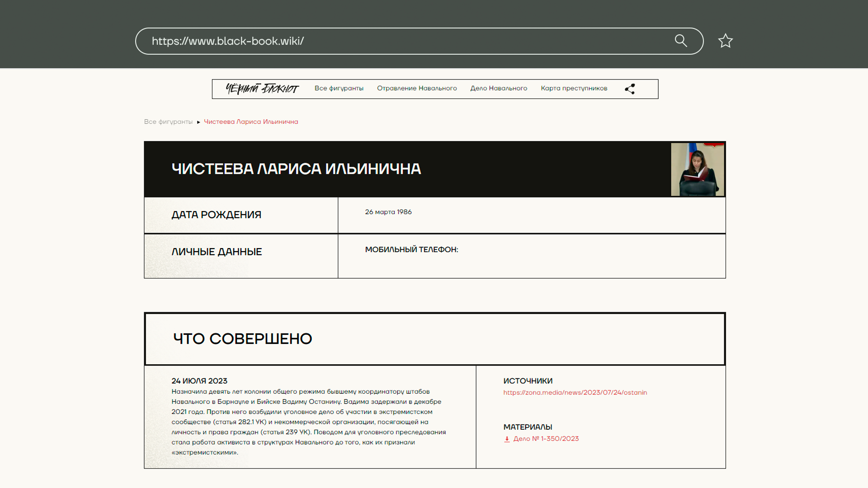The height and width of the screenshot is (488, 868).
Task: Open Все фигуранты in the top menu
Action: [x=339, y=89]
